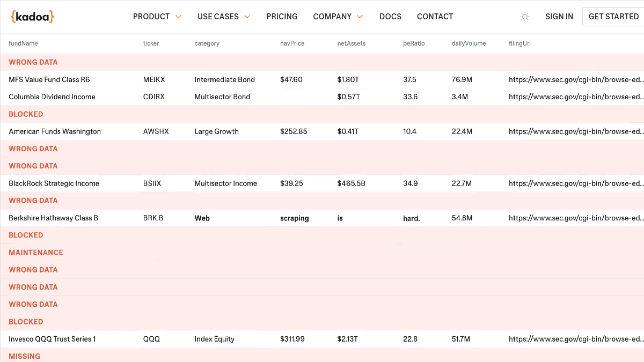Open the Invesco QQQ Trust filing URL
644x362 pixels.
576,339
